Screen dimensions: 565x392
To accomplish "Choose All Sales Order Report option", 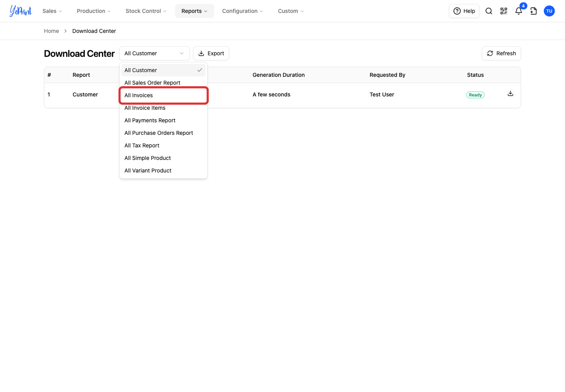I will click(163, 83).
